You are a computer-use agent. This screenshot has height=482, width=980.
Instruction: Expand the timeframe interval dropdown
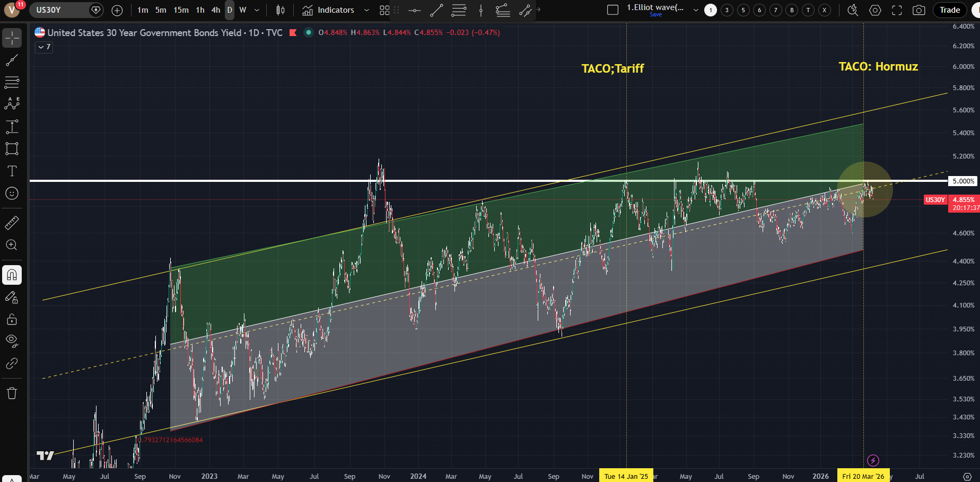click(x=257, y=10)
